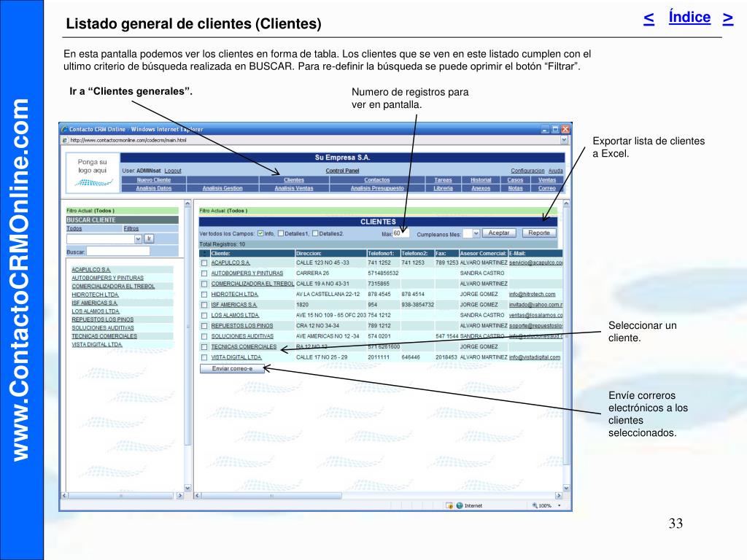Check the REPUESTOS LOS PINOS row checkbox
This screenshot has width=747, height=560.
point(204,326)
